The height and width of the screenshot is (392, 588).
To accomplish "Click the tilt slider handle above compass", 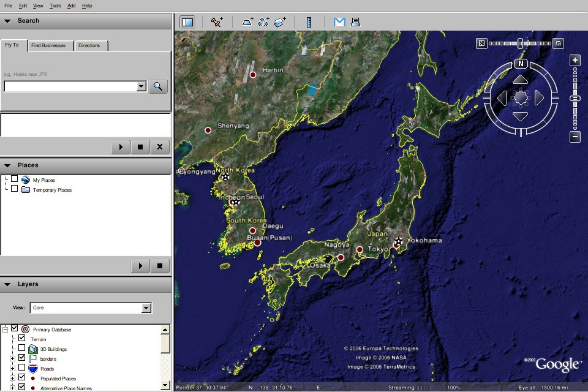I will [x=520, y=43].
